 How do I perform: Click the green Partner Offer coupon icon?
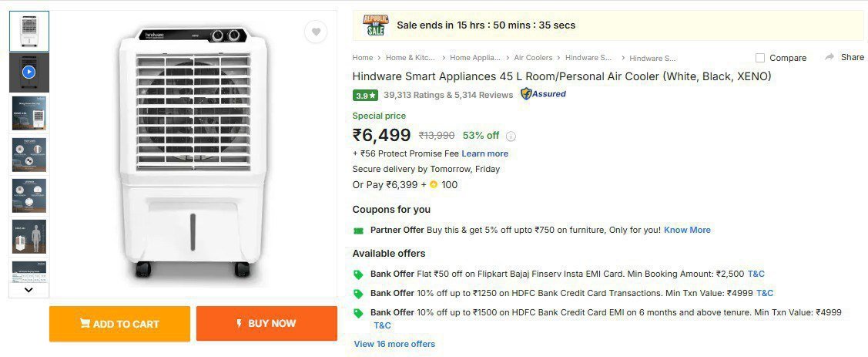pos(358,230)
